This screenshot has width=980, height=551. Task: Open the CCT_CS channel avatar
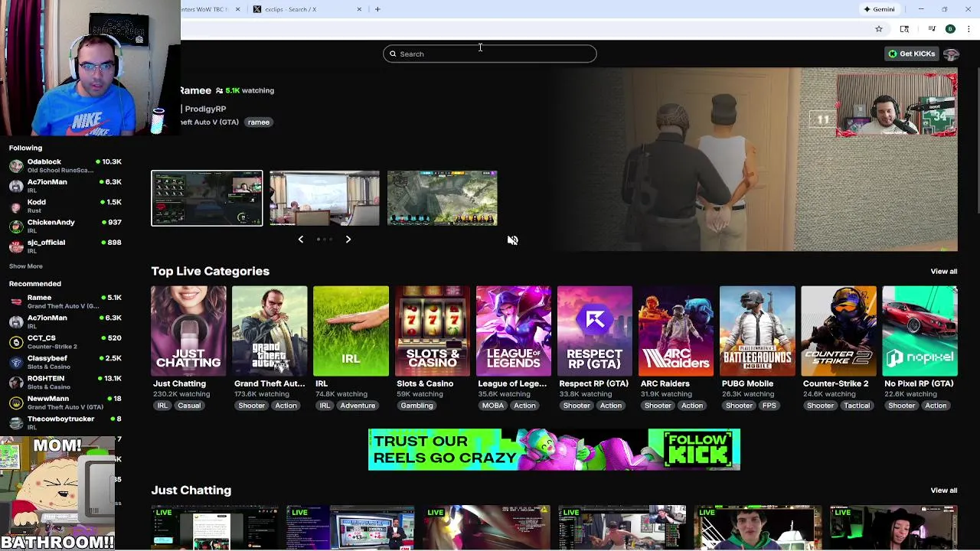point(16,342)
